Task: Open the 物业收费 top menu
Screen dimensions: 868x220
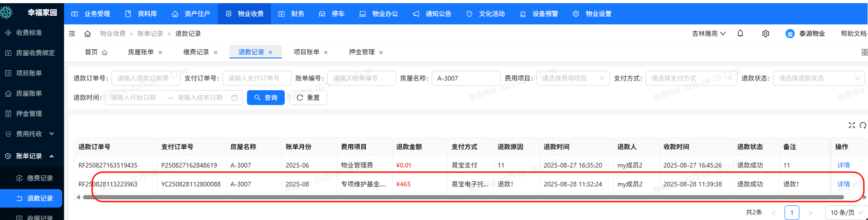Action: tap(245, 14)
